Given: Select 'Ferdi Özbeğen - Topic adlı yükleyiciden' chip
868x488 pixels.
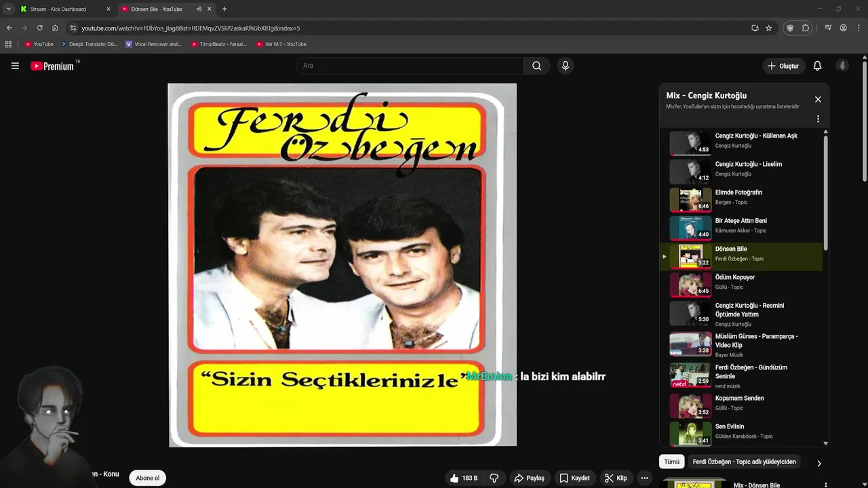Looking at the screenshot, I should [744, 462].
